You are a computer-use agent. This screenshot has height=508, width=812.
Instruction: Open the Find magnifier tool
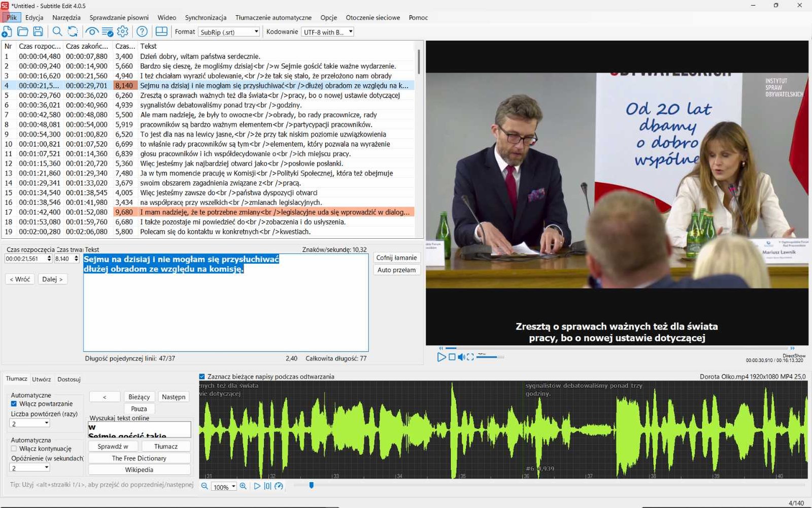click(57, 31)
